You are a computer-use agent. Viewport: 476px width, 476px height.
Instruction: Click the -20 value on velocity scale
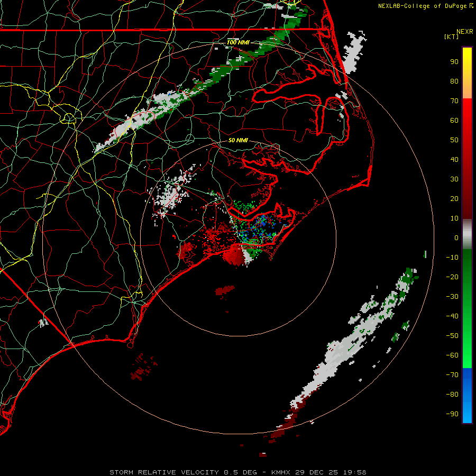[x=452, y=277]
